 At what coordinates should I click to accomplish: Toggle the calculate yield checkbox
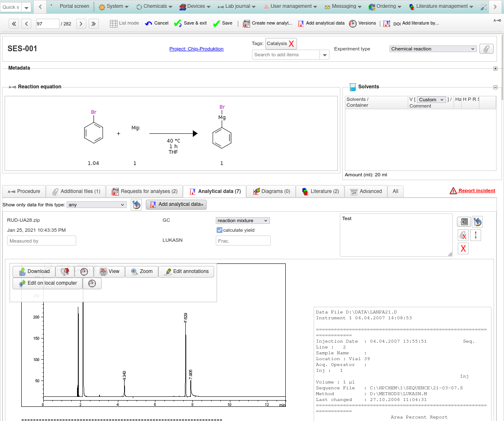[x=220, y=230]
